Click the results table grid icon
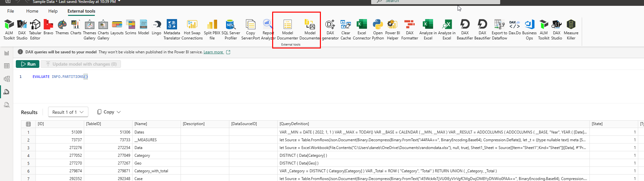Image resolution: width=644 pixels, height=181 pixels. point(28,124)
